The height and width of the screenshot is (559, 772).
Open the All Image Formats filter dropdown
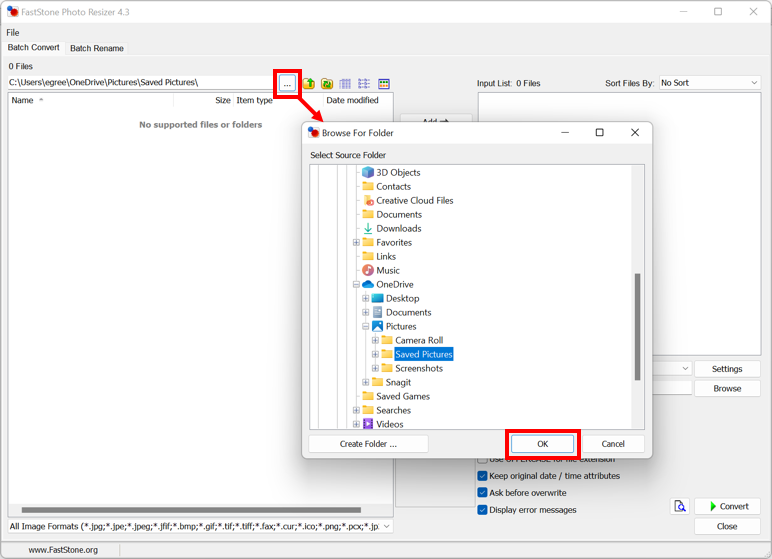tap(200, 526)
